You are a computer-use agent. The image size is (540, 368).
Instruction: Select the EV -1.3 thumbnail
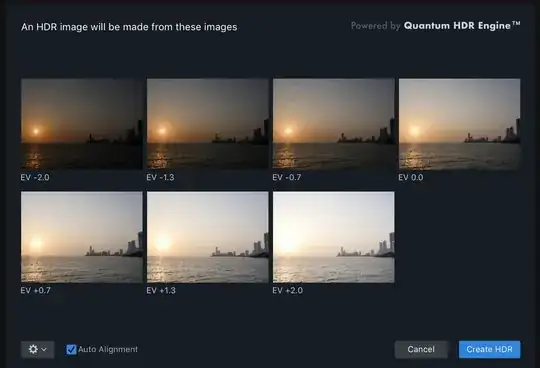208,124
